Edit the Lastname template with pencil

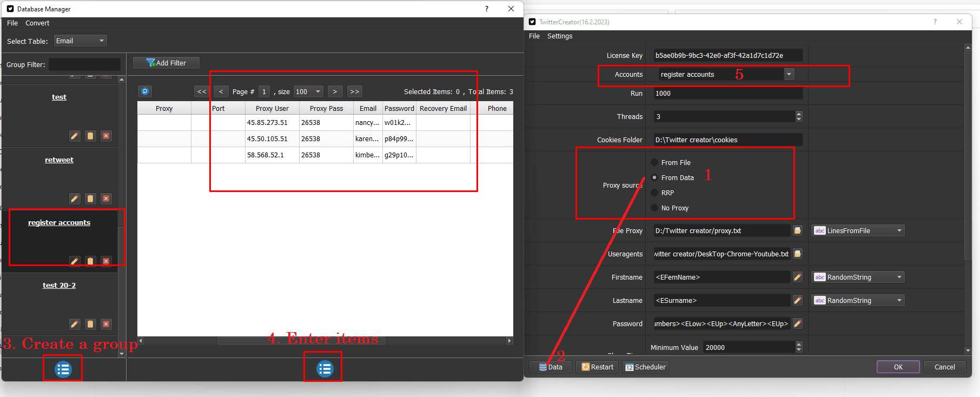797,300
